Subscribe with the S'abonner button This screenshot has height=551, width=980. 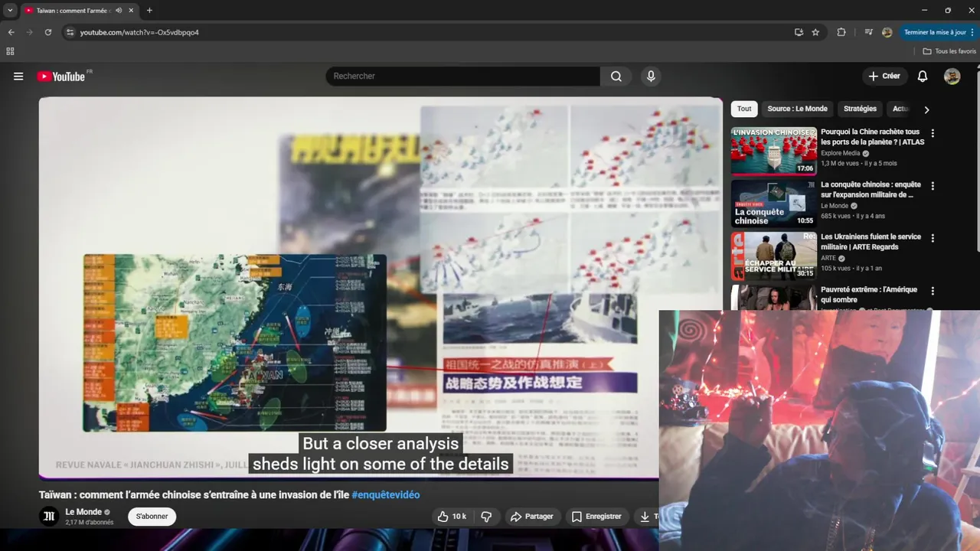[152, 517]
